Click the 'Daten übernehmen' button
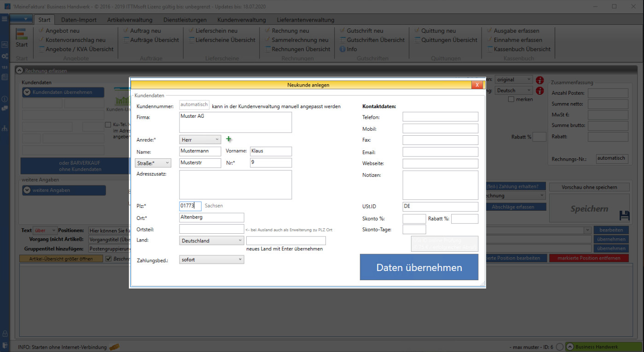Image resolution: width=644 pixels, height=352 pixels. [x=419, y=267]
